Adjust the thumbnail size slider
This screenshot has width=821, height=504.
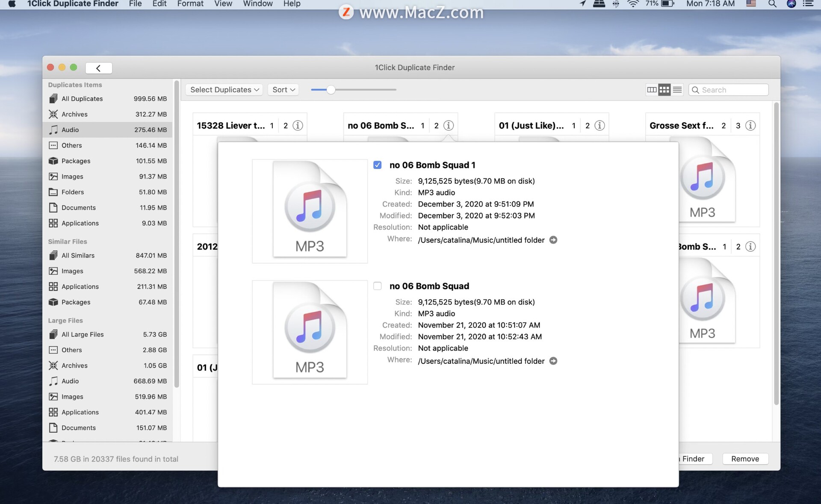pos(331,90)
